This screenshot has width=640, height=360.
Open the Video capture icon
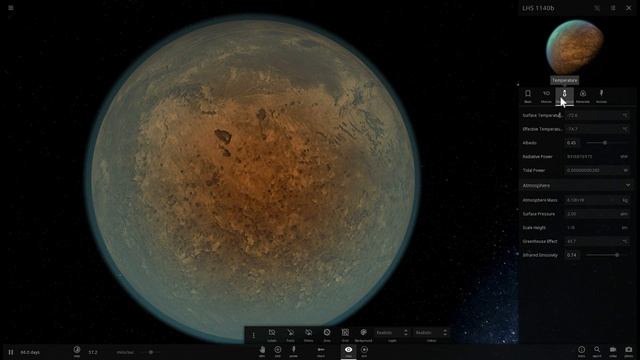[613, 351]
